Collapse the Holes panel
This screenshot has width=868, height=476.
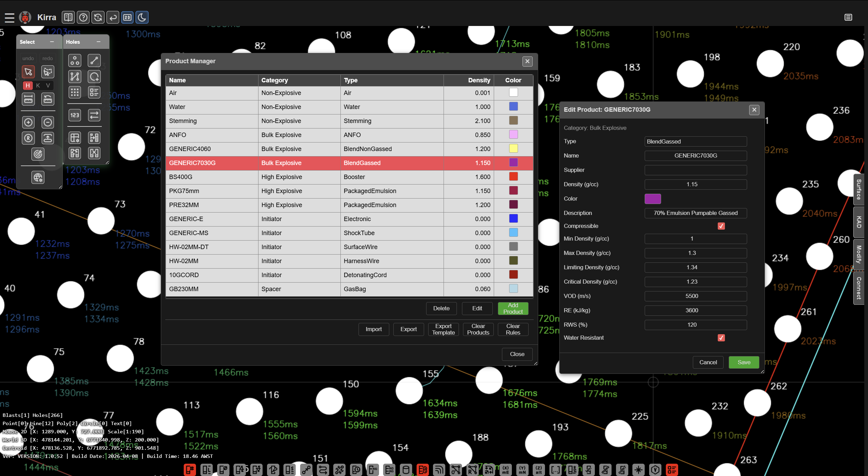98,42
